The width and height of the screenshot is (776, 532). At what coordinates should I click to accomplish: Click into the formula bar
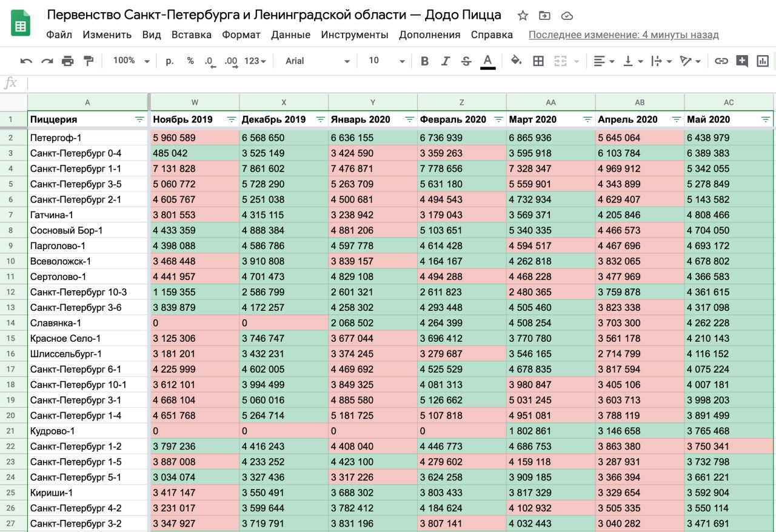400,84
